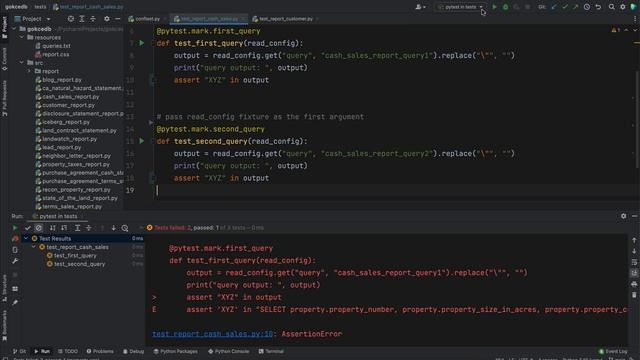Image resolution: width=640 pixels, height=360 pixels.
Task: Open the Debug tool window tab
Action: pos(133,351)
